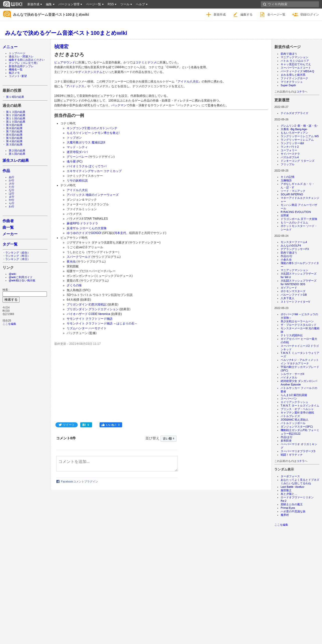
Task: Click the @WIKI logo in top bar
Action: (13, 4)
